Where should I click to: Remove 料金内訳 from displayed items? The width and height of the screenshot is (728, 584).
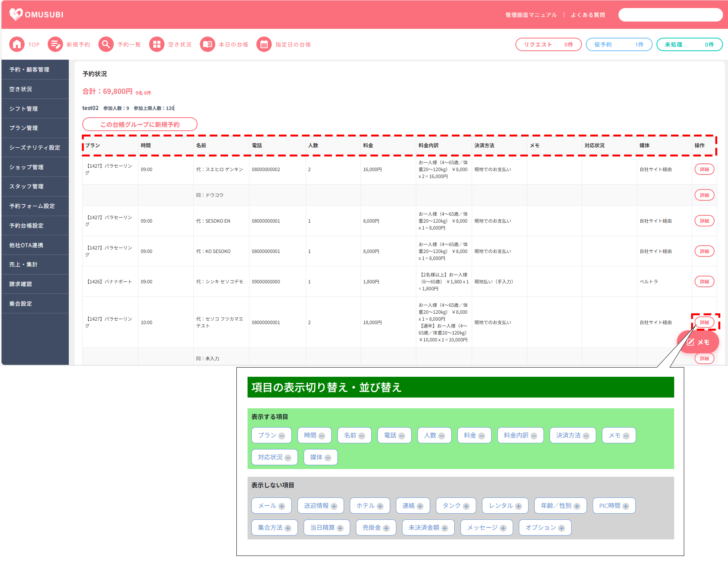tap(534, 436)
